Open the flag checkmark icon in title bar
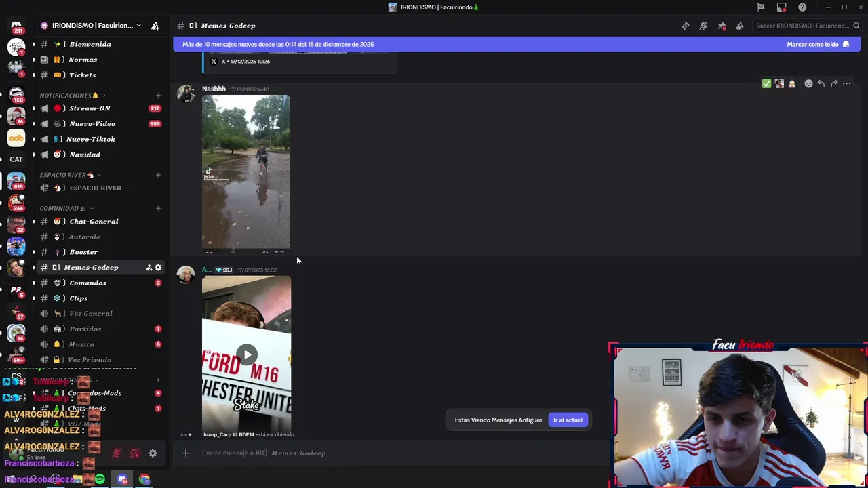 pos(761,7)
